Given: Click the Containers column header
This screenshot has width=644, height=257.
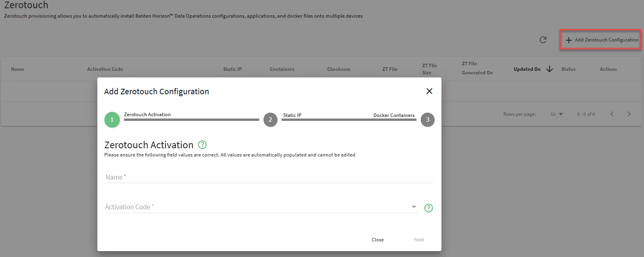Looking at the screenshot, I should point(282,69).
